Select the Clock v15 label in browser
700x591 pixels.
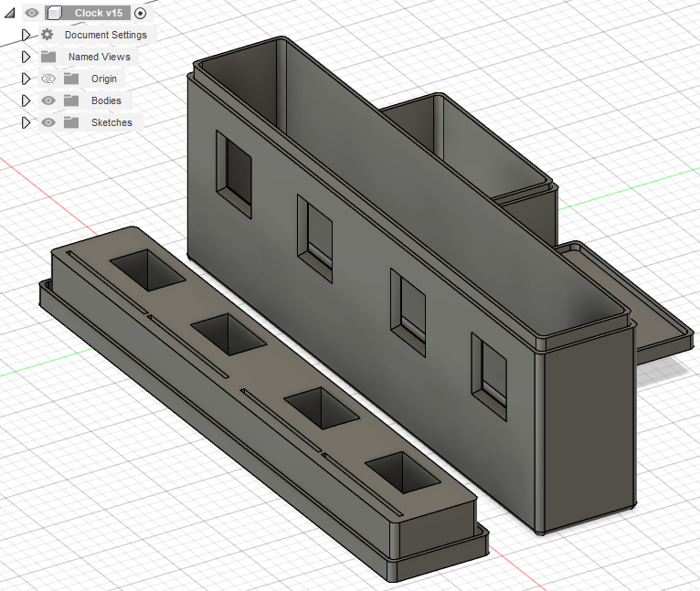pyautogui.click(x=98, y=13)
